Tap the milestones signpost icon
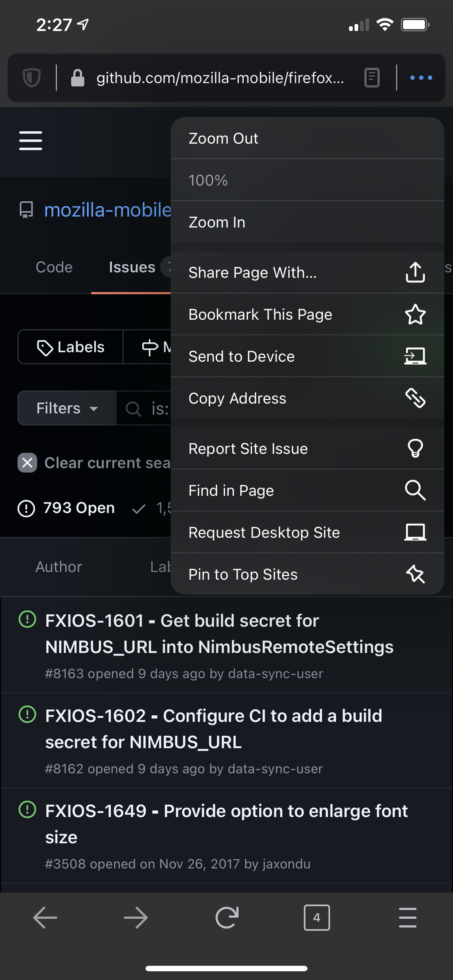Viewport: 453px width, 980px height. [150, 347]
